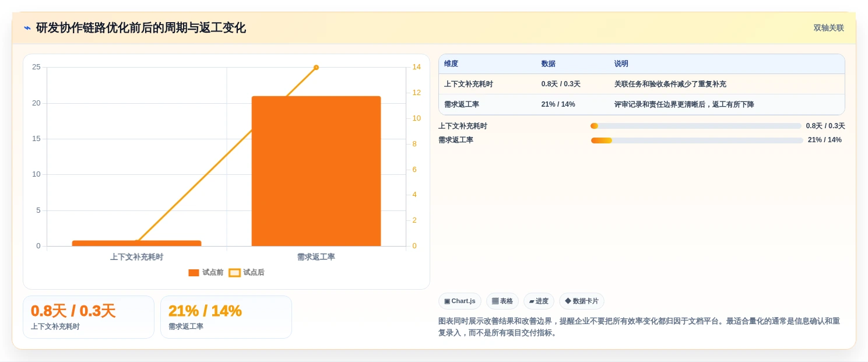Screen dimensions: 868x362
Task: Click the 21% / 14% progress value
Action: click(x=825, y=140)
